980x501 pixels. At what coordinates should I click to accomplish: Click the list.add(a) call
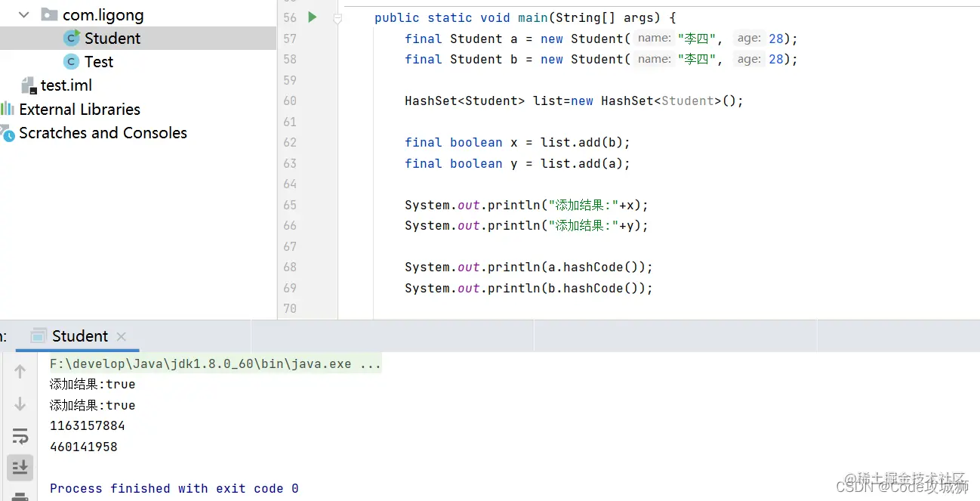click(582, 163)
